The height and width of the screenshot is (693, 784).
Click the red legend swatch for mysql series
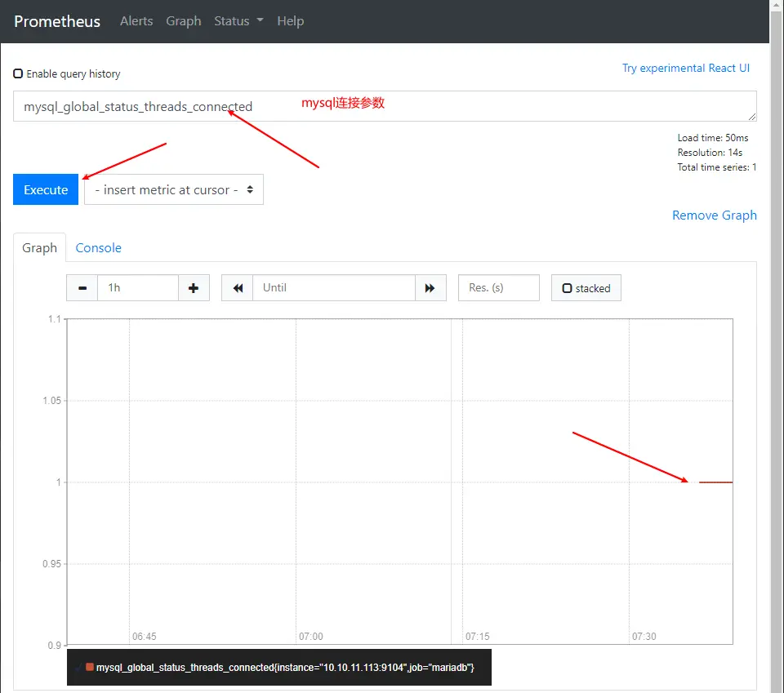click(x=90, y=667)
